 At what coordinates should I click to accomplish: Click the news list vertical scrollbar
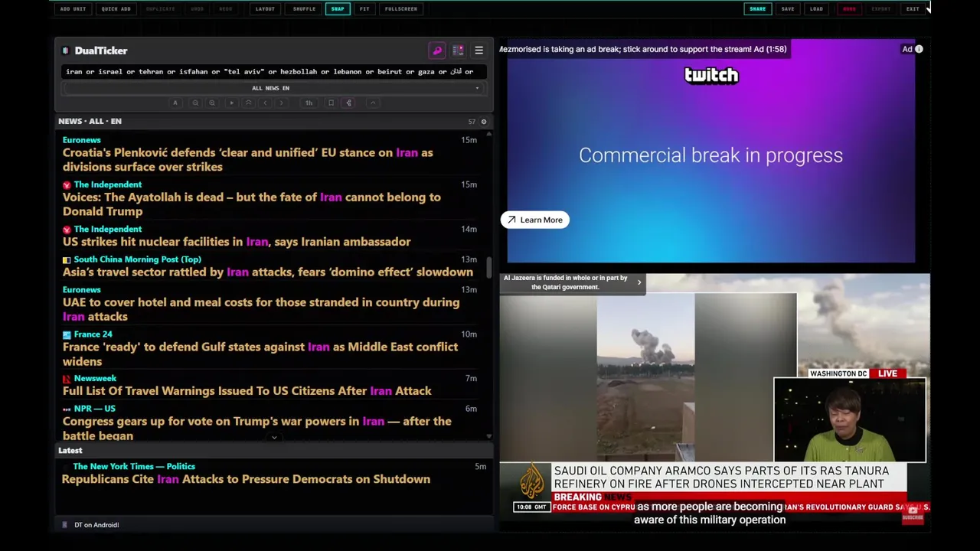[x=489, y=268]
